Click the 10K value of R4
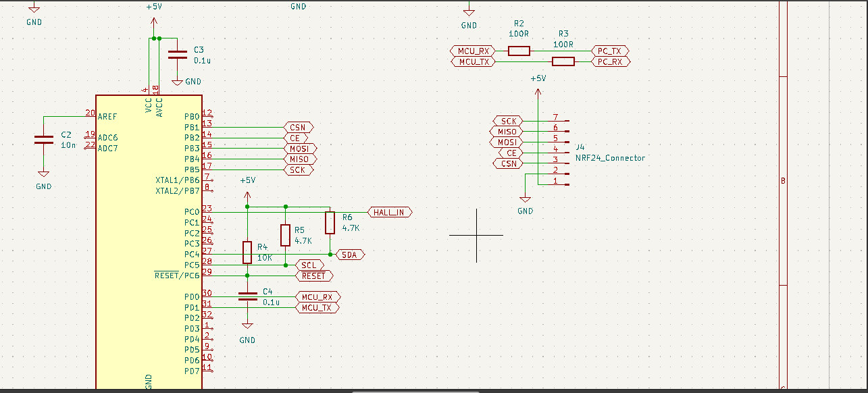The height and width of the screenshot is (393, 868). (x=265, y=258)
